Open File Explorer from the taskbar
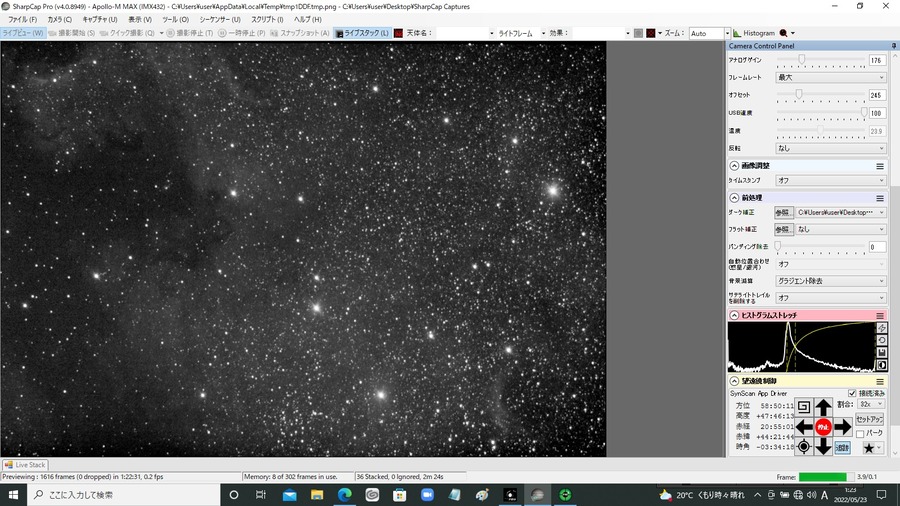Screen dimensions: 900x506 coord(317,495)
